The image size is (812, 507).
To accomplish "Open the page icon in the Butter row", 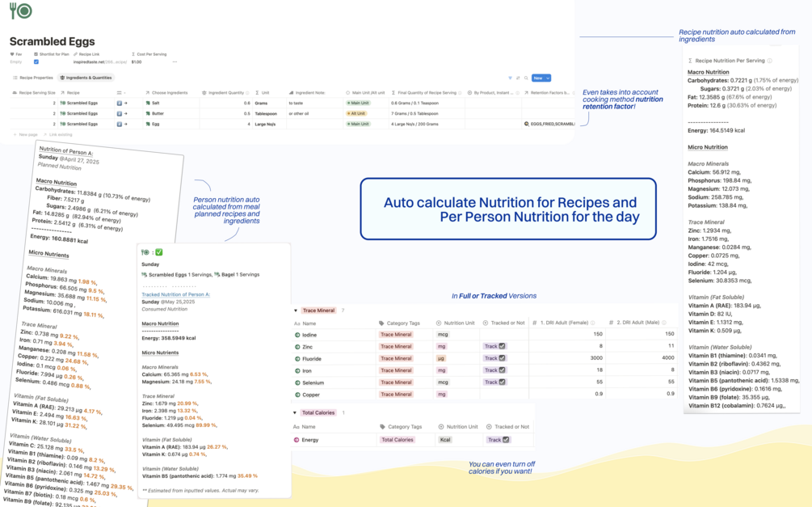I will (x=120, y=113).
